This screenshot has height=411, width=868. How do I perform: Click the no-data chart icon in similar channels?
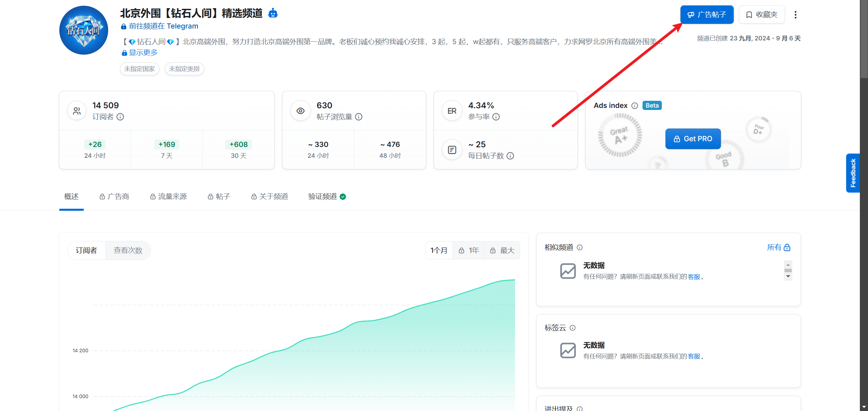[x=568, y=271]
